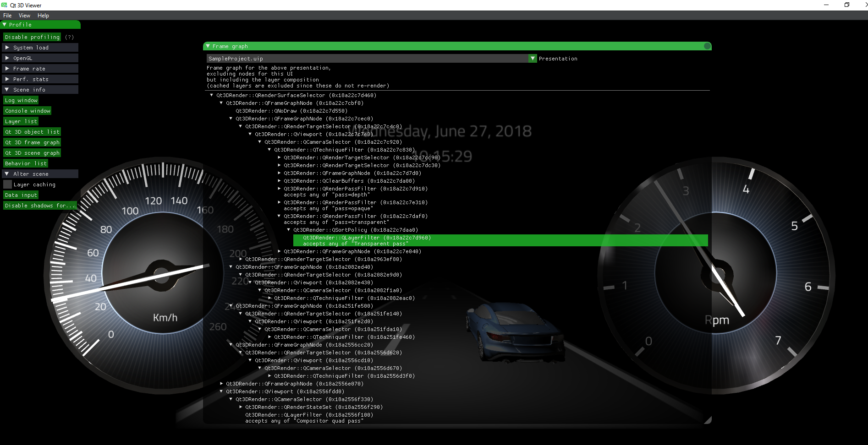Open the View menu
The image size is (868, 445).
24,16
